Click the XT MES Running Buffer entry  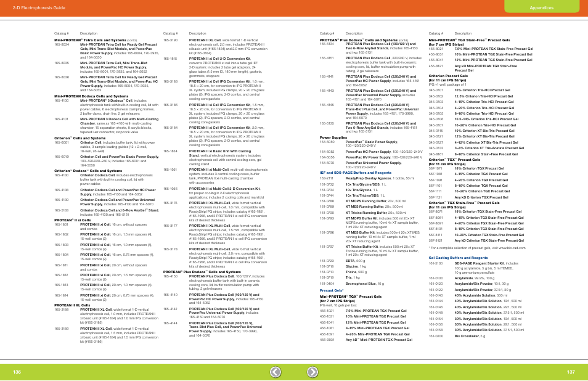(x=374, y=207)
